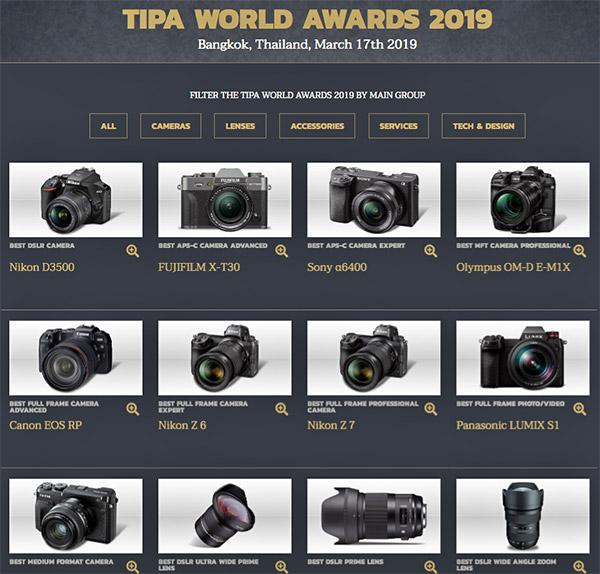Open magnifier icon for Nikon Z 7
The image size is (600, 574).
pos(430,409)
